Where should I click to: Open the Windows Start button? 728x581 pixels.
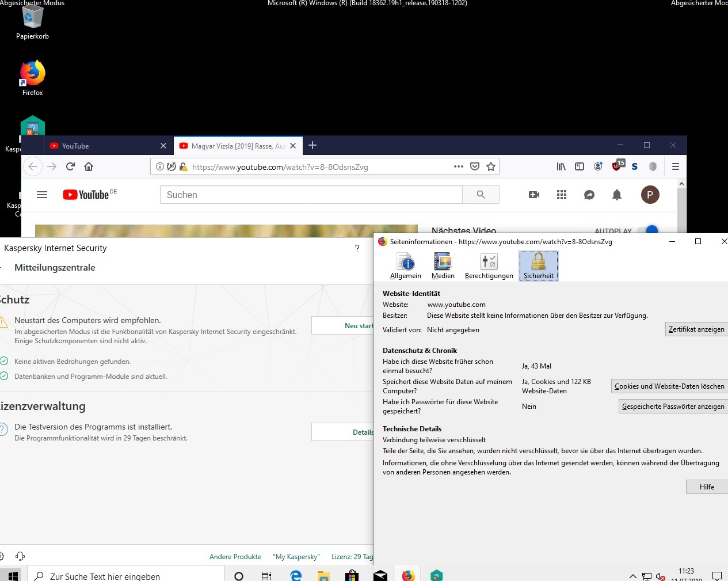coord(14,575)
